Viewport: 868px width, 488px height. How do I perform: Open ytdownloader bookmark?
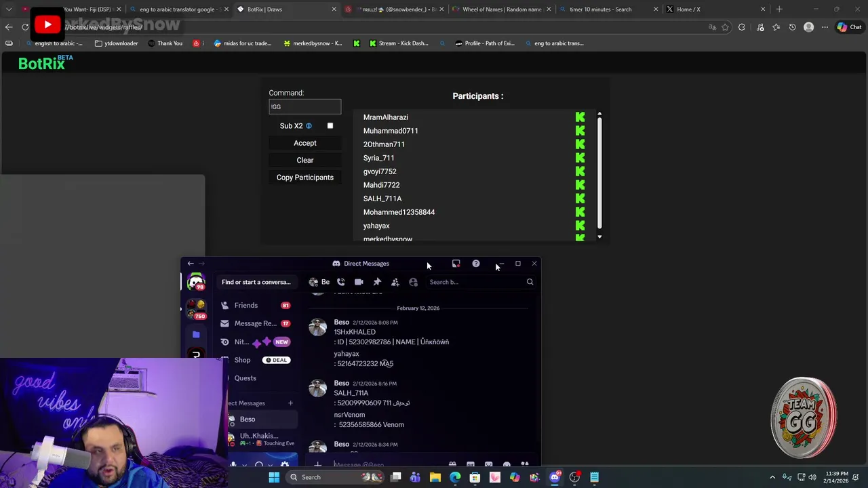(x=116, y=43)
